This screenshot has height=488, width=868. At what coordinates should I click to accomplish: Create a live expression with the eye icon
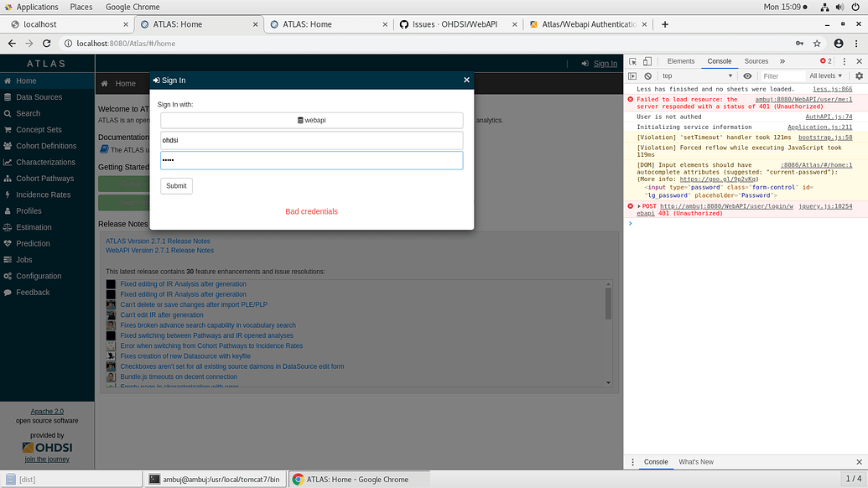click(x=747, y=75)
